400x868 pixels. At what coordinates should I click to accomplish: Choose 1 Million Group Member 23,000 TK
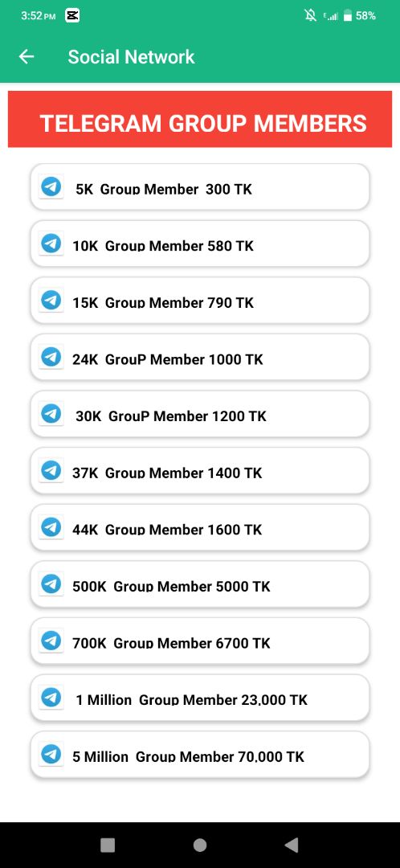(200, 698)
